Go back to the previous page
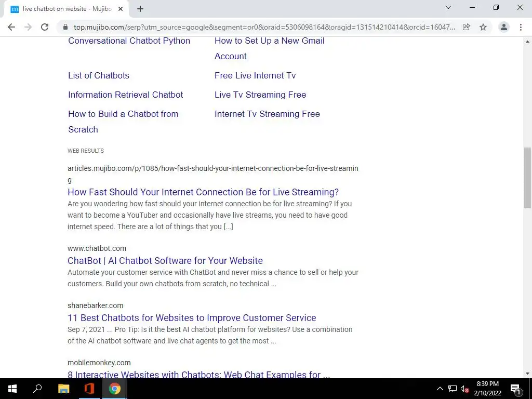This screenshot has width=532, height=399. 11,27
